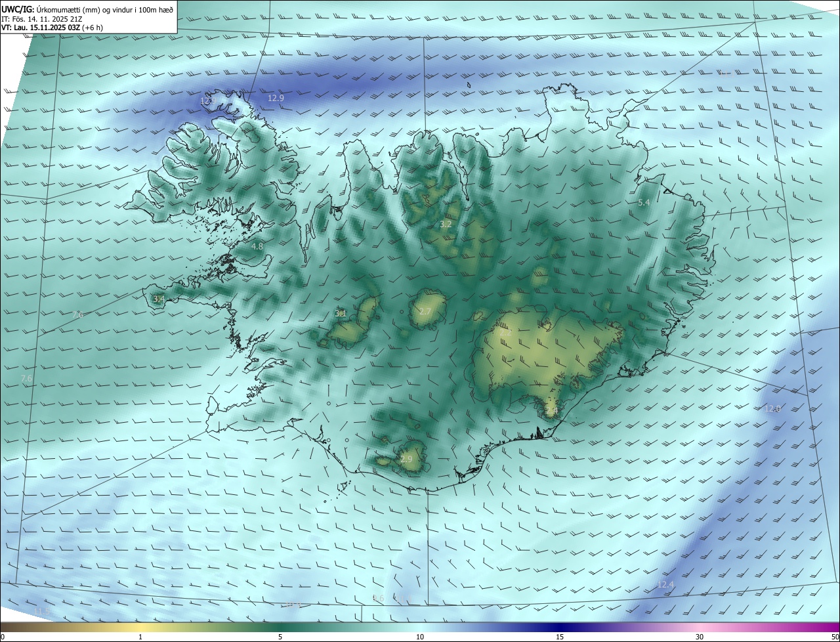Click the colorbar tick label 0
The height and width of the screenshot is (642, 840).
3,637
